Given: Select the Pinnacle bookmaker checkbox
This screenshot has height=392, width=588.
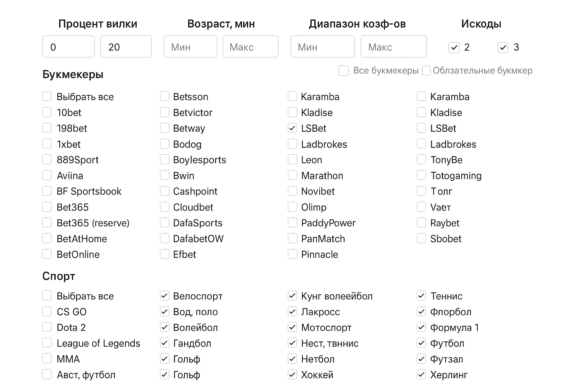Looking at the screenshot, I should point(292,254).
